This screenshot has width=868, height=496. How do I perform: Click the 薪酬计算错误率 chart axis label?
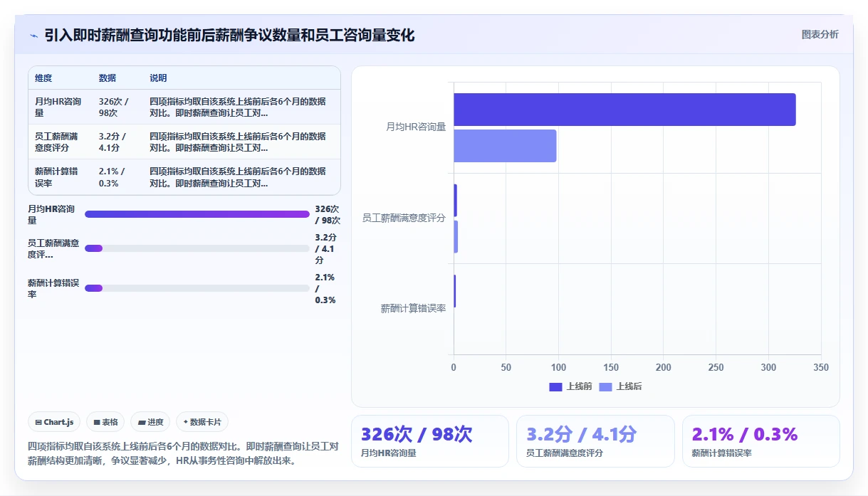pyautogui.click(x=413, y=309)
